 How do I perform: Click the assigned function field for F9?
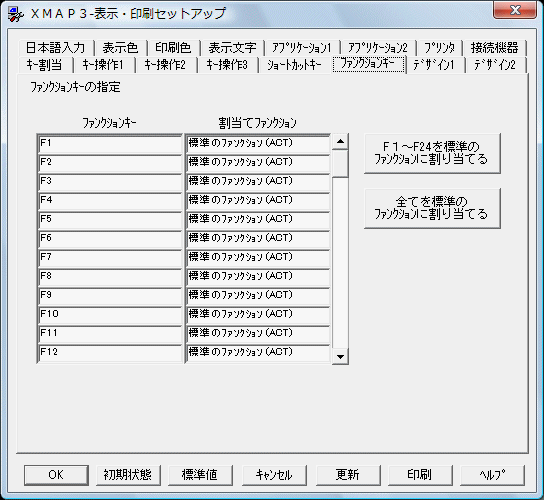point(258,296)
